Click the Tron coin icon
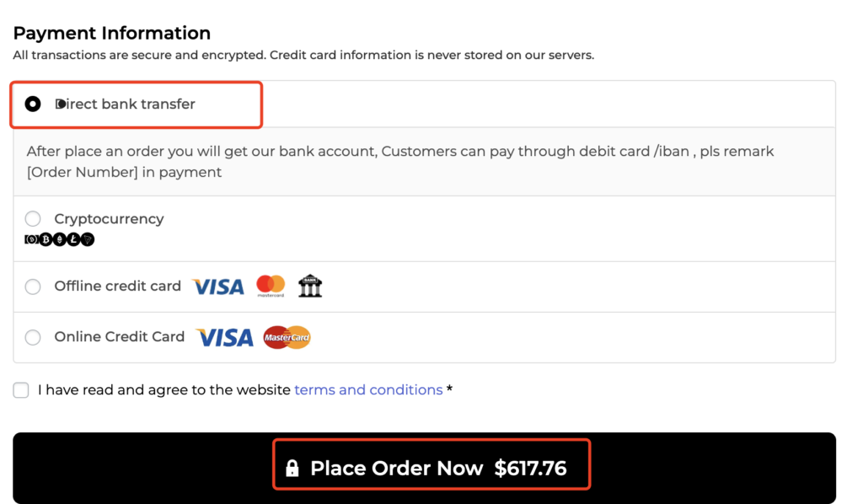Screen dimensions: 863x504 tap(88, 239)
